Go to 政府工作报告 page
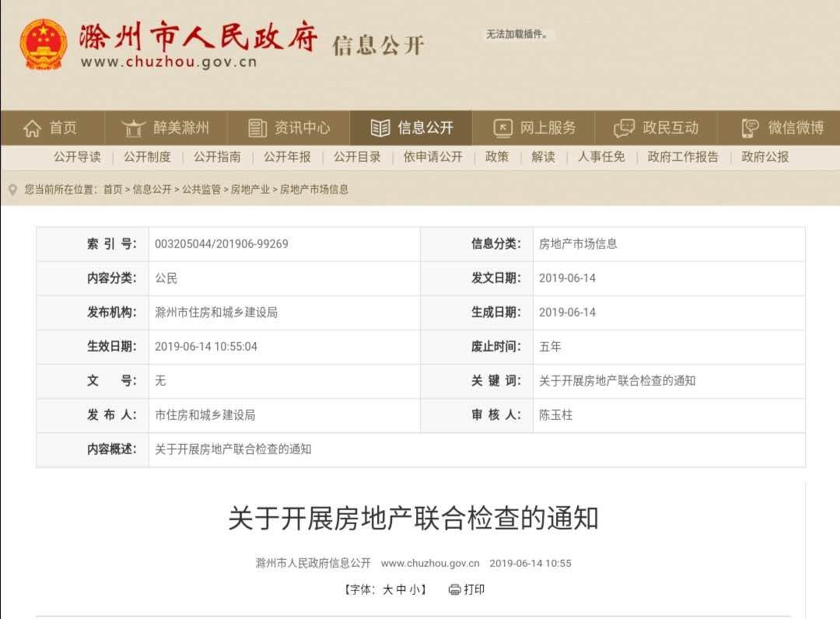The height and width of the screenshot is (619, 840). 683,157
